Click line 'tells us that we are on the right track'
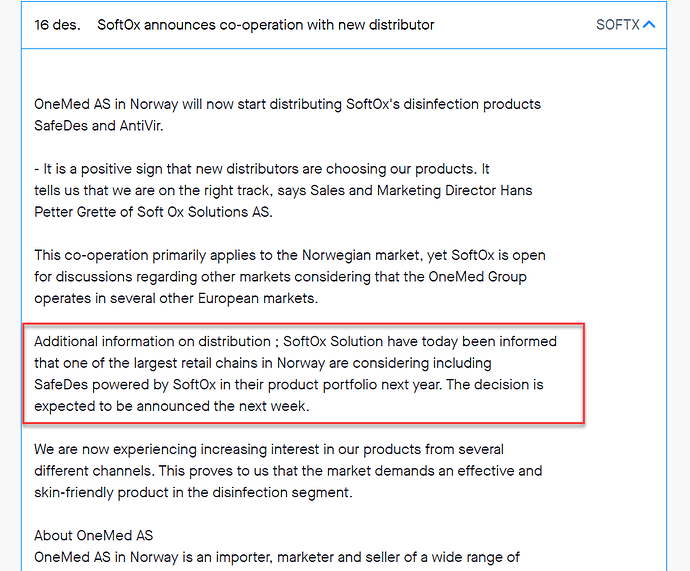Screen dimensions: 690x571 pos(283,191)
